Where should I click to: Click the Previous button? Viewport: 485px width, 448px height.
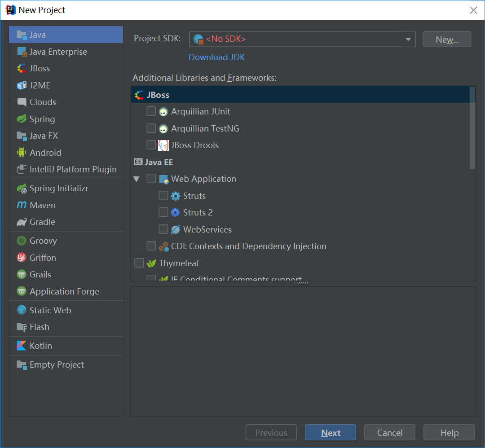[x=271, y=433]
